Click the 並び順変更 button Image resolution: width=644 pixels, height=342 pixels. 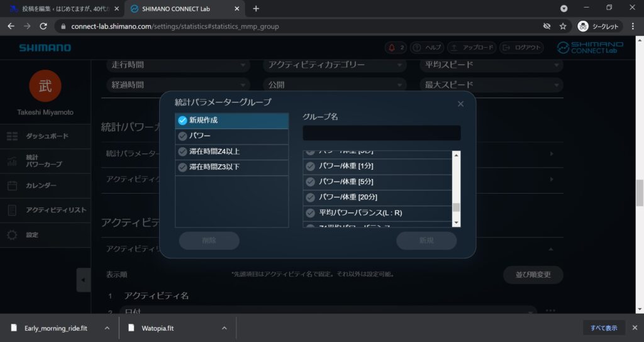click(533, 275)
